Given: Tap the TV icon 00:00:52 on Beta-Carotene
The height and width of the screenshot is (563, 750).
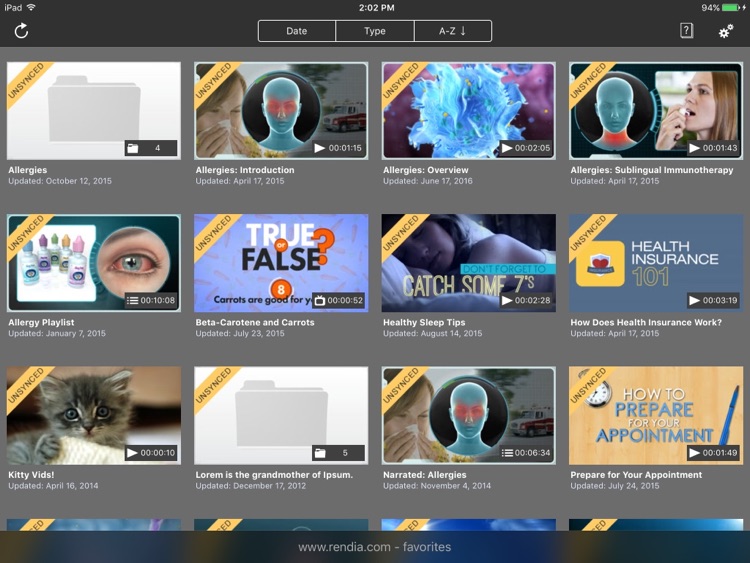Looking at the screenshot, I should [x=338, y=300].
